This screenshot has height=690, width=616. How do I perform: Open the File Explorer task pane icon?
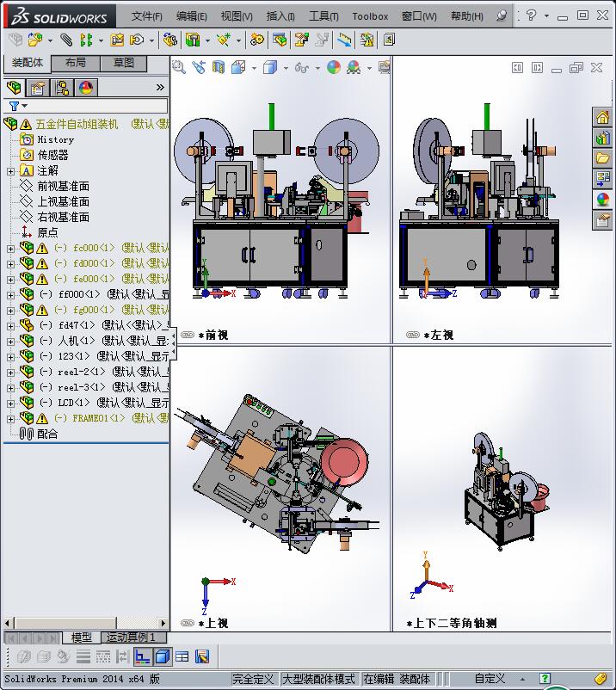(x=602, y=159)
